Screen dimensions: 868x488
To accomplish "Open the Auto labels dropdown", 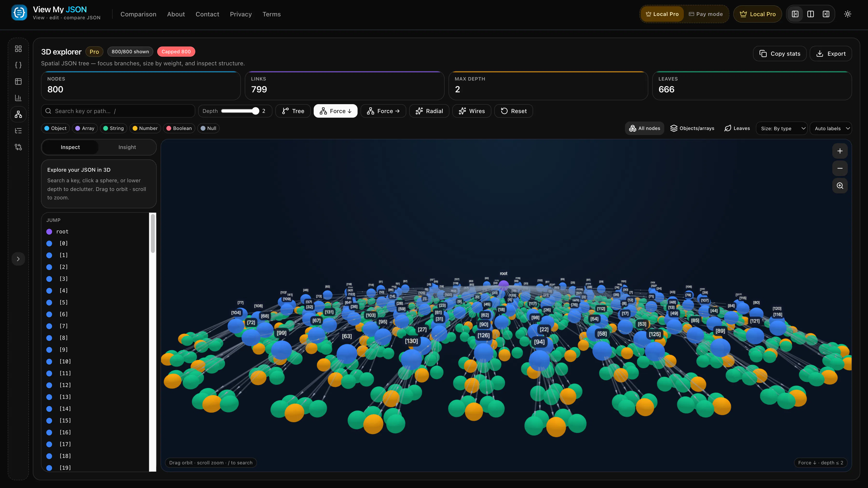I will (x=831, y=129).
